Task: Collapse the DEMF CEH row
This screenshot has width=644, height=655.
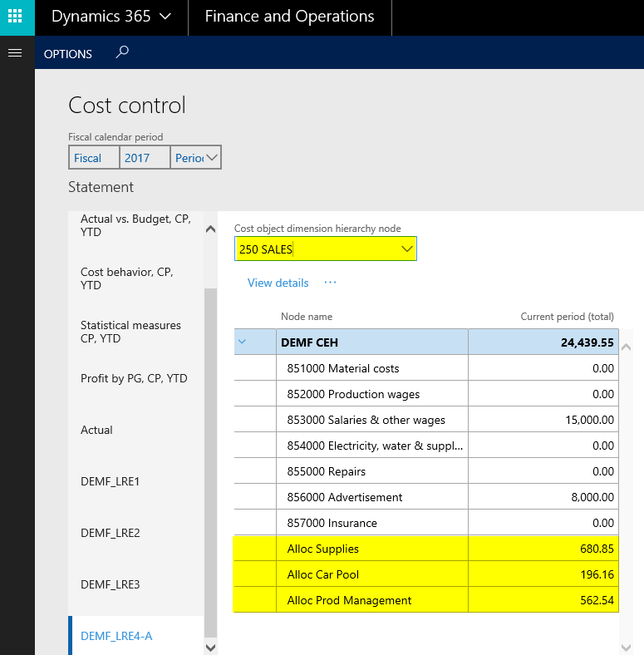Action: (x=243, y=342)
